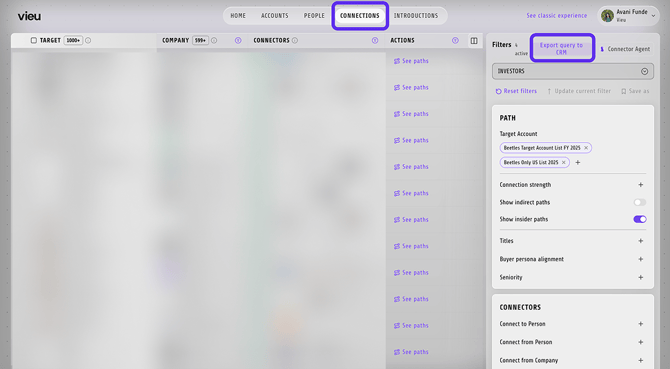Click the 599+ company count badge
The image size is (670, 369).
[200, 40]
